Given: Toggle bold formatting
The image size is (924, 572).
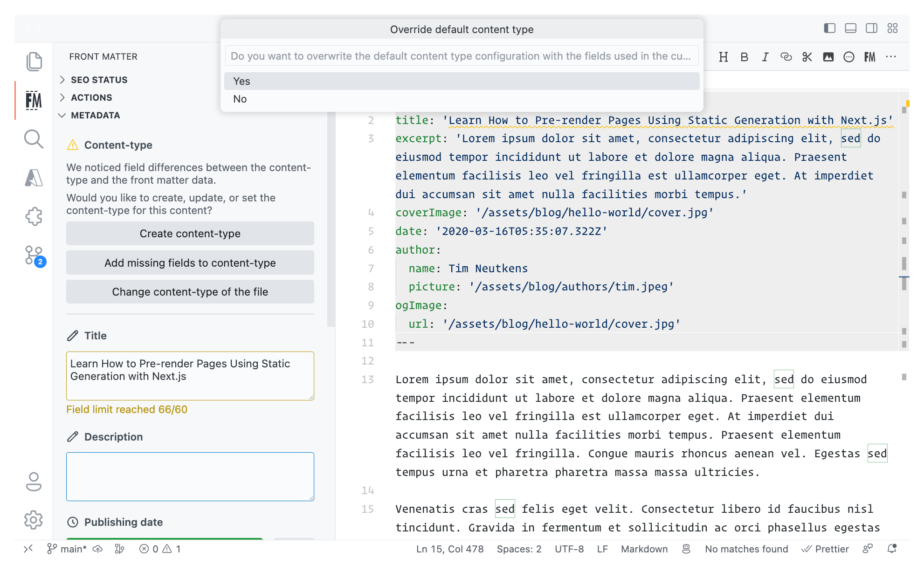Looking at the screenshot, I should [x=745, y=57].
